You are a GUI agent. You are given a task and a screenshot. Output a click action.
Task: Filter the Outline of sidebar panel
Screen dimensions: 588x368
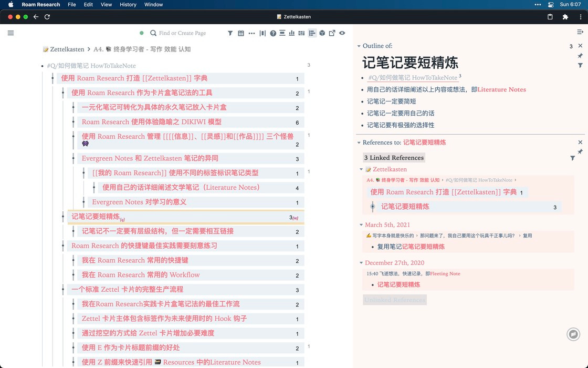[580, 65]
